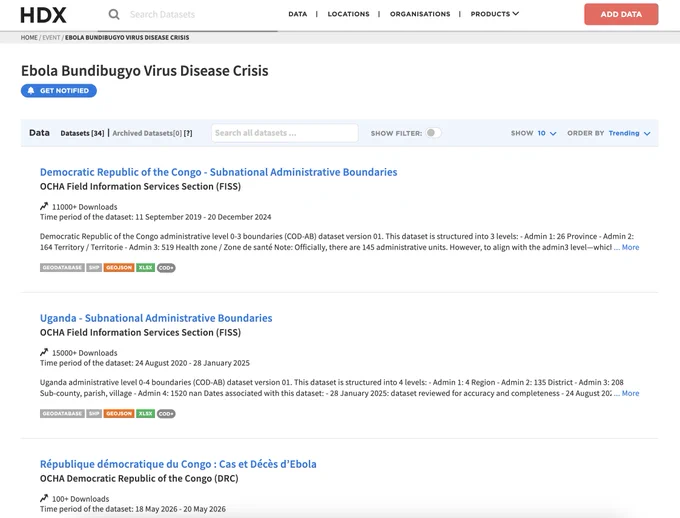
Task: Expand Uganda boundaries description with More
Action: (630, 393)
